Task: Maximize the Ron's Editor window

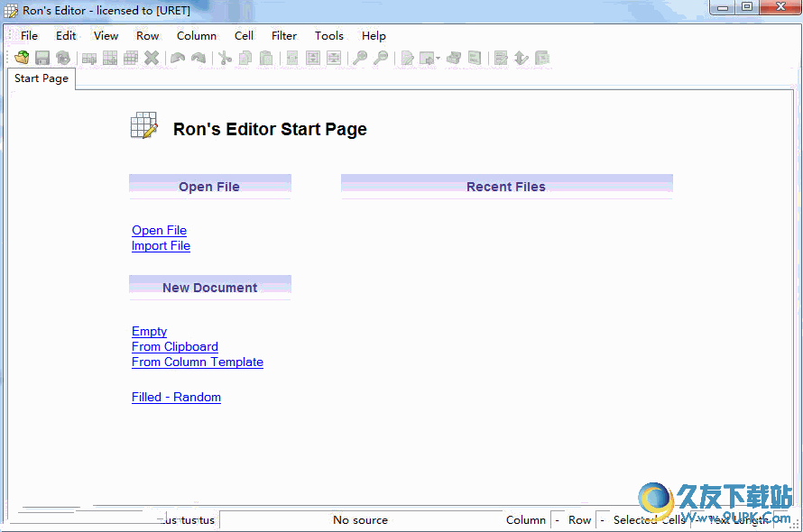Action: 747,7
